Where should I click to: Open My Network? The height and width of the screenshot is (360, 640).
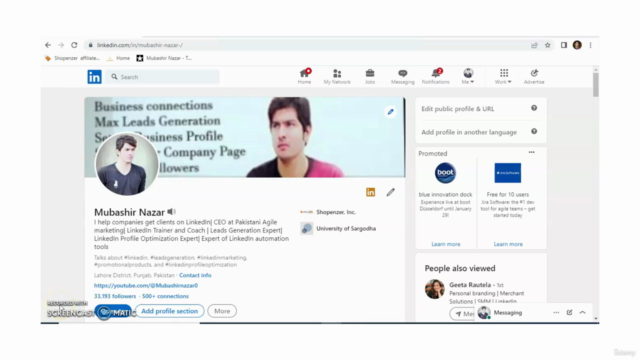[x=337, y=76]
